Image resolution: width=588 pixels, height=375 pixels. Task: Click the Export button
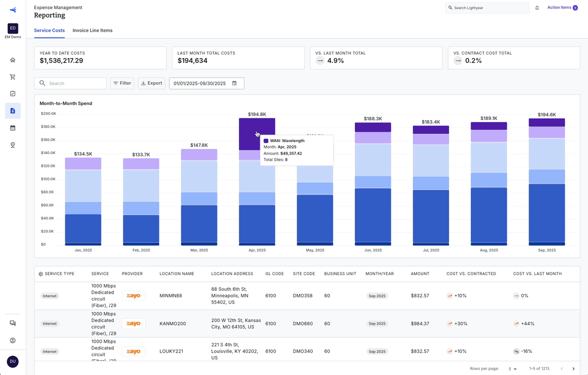(x=152, y=83)
